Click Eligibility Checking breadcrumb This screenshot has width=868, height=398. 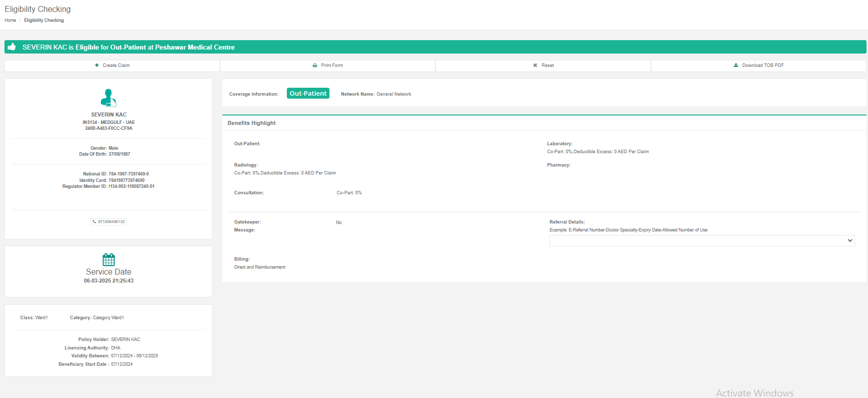(x=44, y=20)
